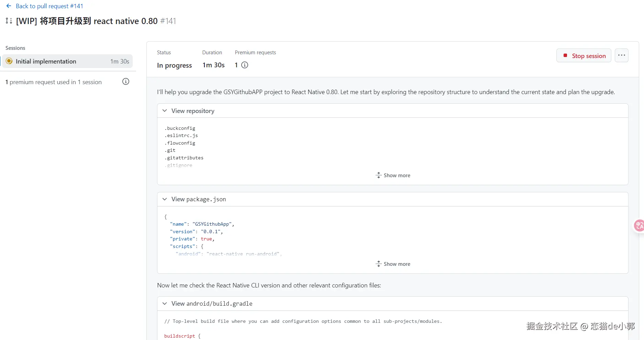Open premium requests info icon in header
The height and width of the screenshot is (340, 644).
(x=245, y=65)
